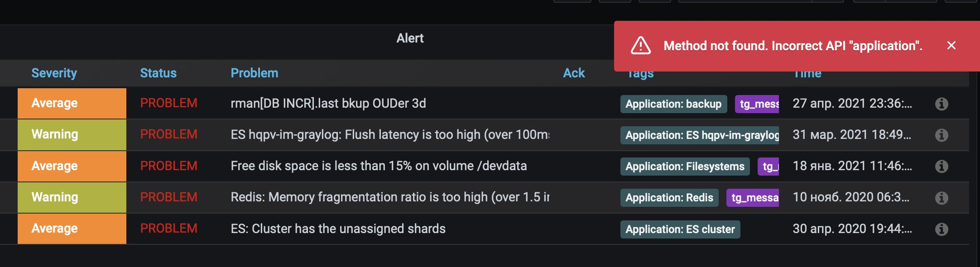Click the 'Application: ES cluster' tag

pyautogui.click(x=679, y=229)
